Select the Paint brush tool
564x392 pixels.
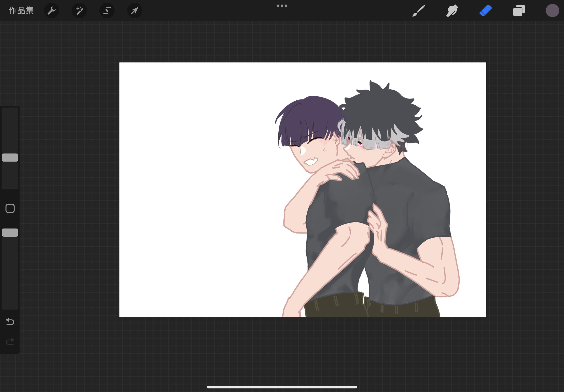418,11
